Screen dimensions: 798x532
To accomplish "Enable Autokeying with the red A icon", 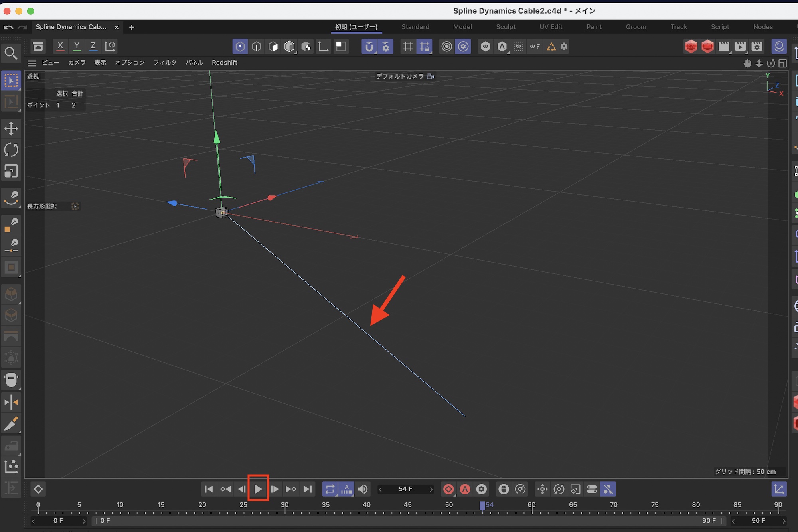I will pyautogui.click(x=465, y=489).
